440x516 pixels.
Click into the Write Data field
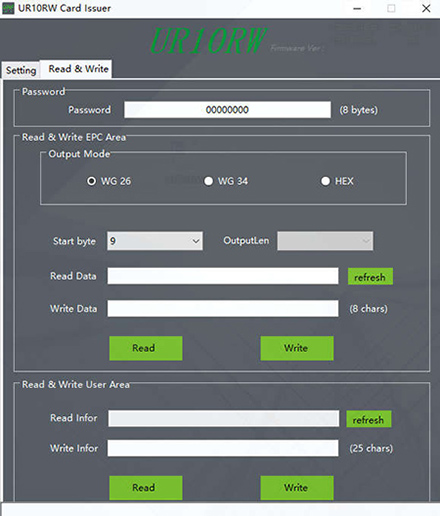click(223, 309)
